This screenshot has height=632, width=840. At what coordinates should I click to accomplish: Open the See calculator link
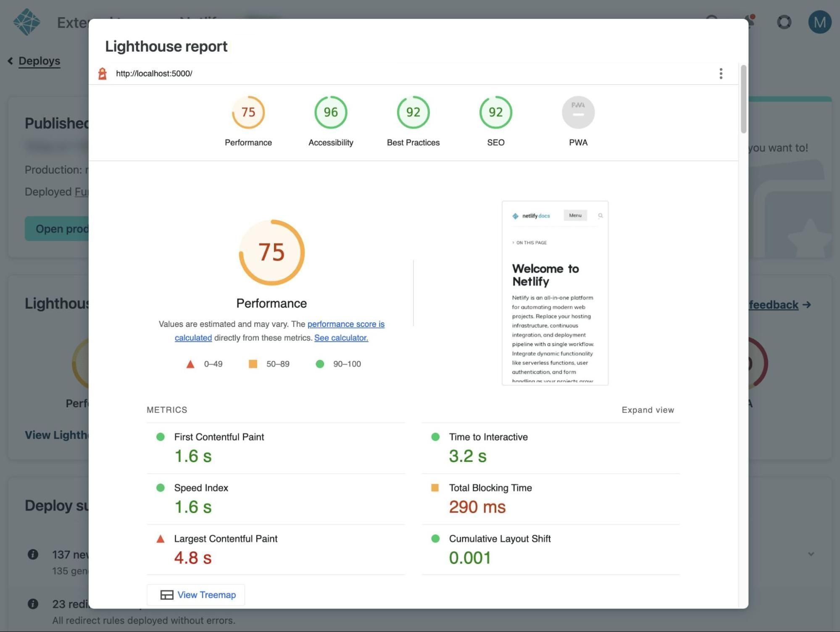(341, 338)
